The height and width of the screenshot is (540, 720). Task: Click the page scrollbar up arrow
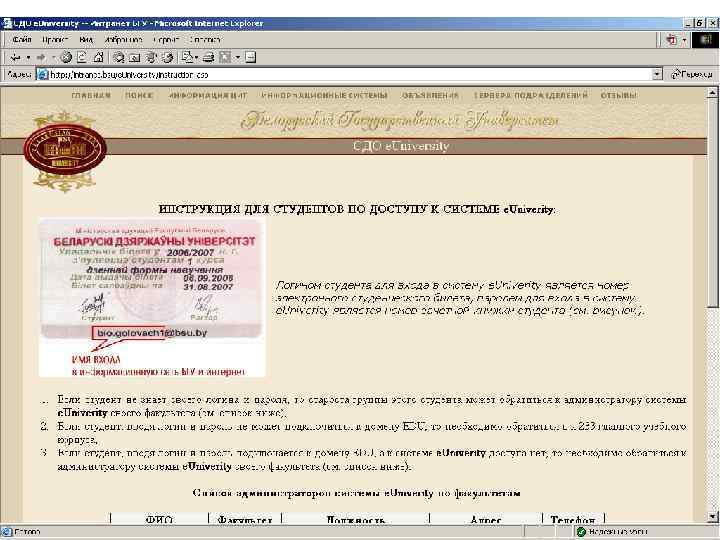[712, 93]
